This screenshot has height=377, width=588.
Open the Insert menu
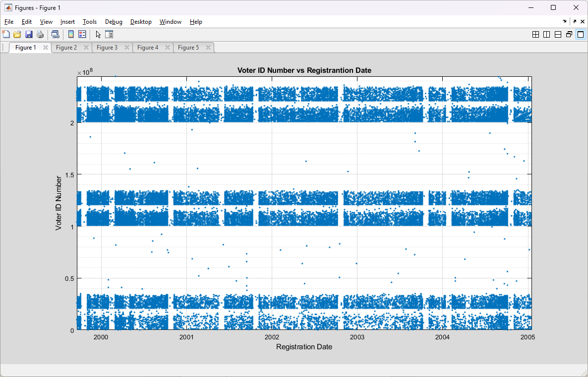[x=67, y=22]
